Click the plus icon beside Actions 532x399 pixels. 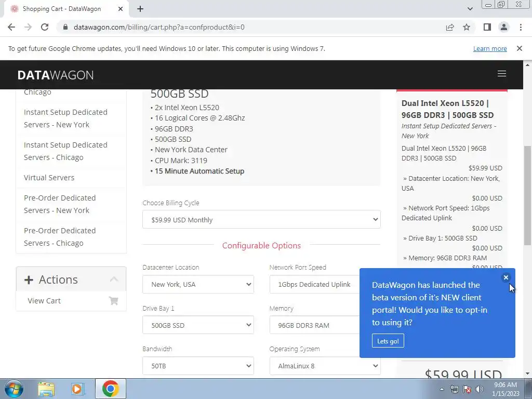point(29,280)
